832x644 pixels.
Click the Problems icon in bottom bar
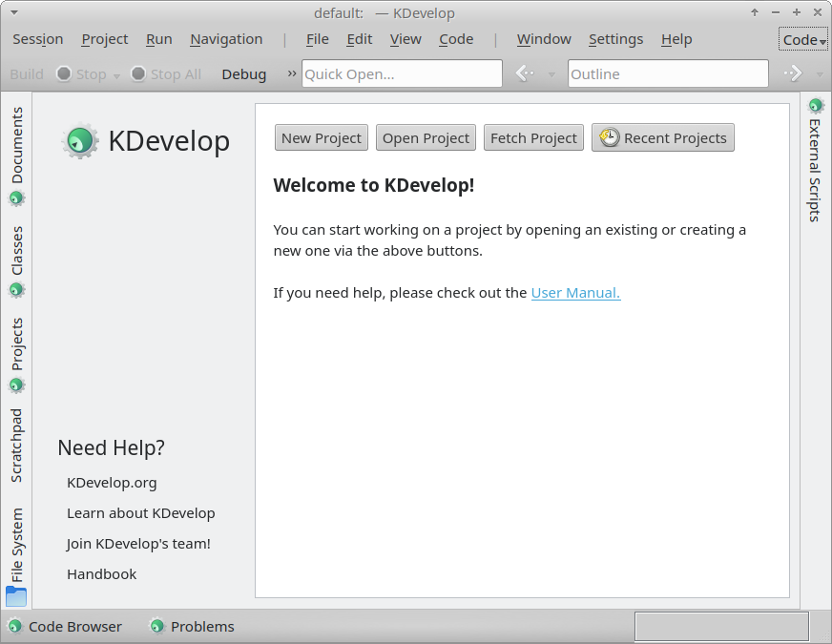pyautogui.click(x=156, y=627)
